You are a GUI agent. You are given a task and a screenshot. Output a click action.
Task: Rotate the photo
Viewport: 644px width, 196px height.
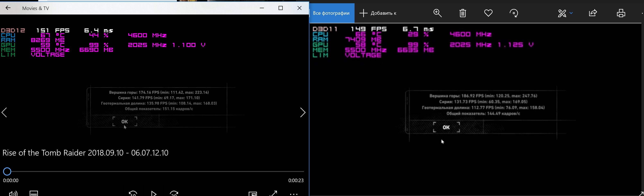(x=513, y=13)
